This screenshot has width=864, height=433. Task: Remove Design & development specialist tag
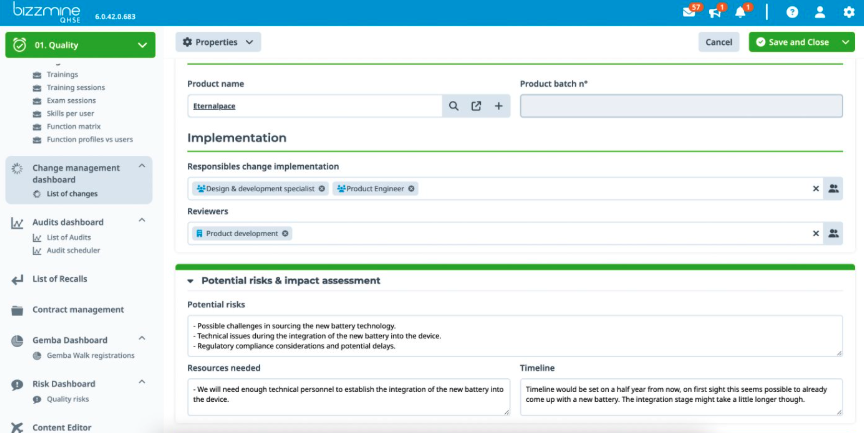point(322,188)
